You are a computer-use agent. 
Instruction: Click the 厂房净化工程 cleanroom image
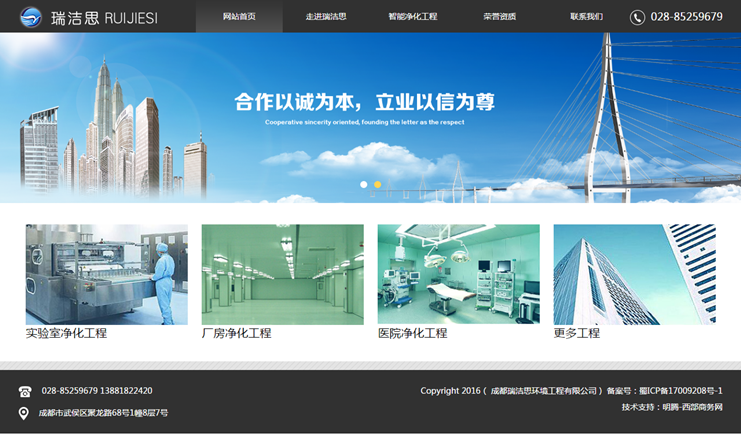(282, 274)
